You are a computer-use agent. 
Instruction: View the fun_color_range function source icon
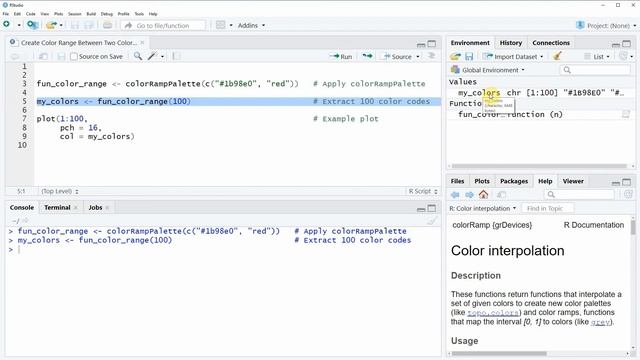pos(625,114)
